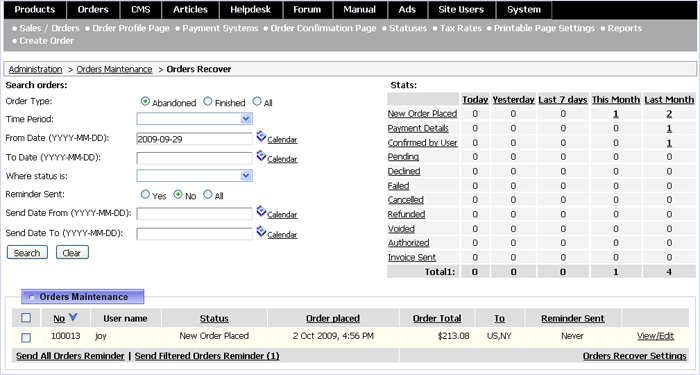
Task: Select the All order type radio
Action: tap(257, 102)
